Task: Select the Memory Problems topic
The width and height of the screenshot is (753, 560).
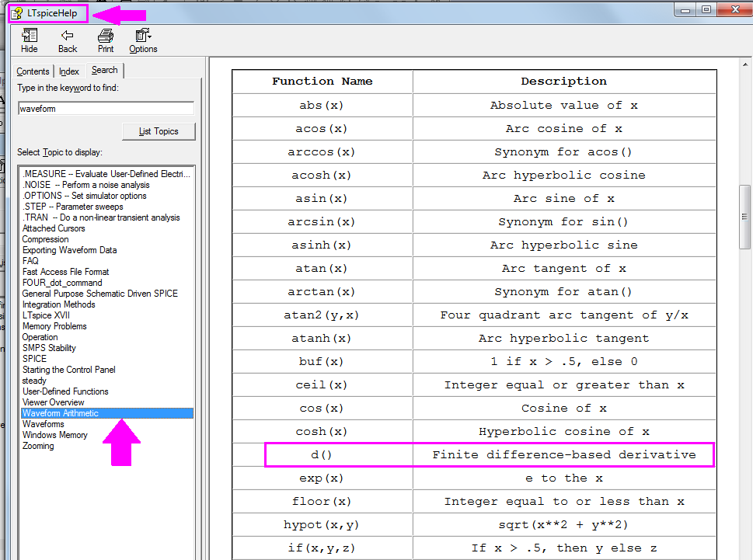Action: tap(54, 326)
